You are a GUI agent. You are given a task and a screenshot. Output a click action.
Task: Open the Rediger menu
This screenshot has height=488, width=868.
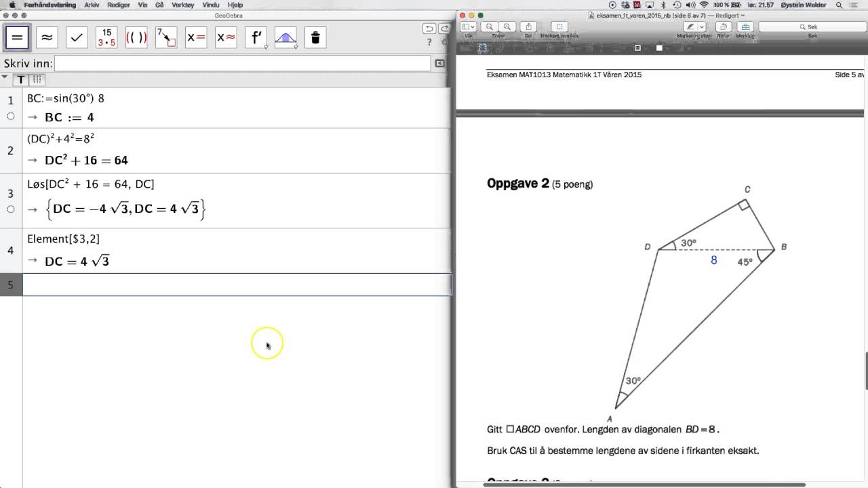pyautogui.click(x=119, y=5)
